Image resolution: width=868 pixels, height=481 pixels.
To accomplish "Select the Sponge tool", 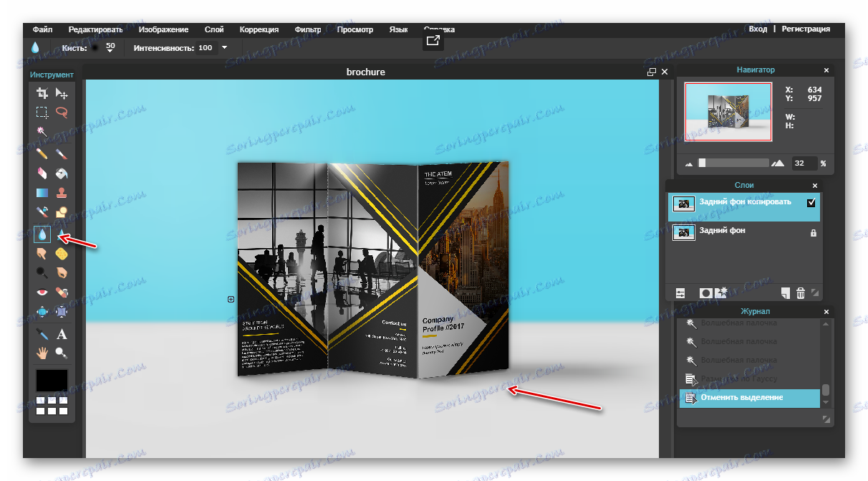I will [x=62, y=253].
